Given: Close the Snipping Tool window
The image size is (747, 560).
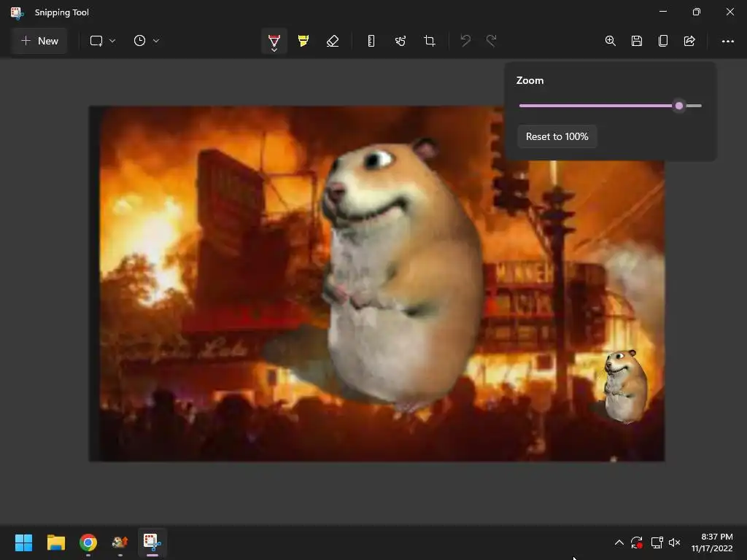Looking at the screenshot, I should (729, 12).
